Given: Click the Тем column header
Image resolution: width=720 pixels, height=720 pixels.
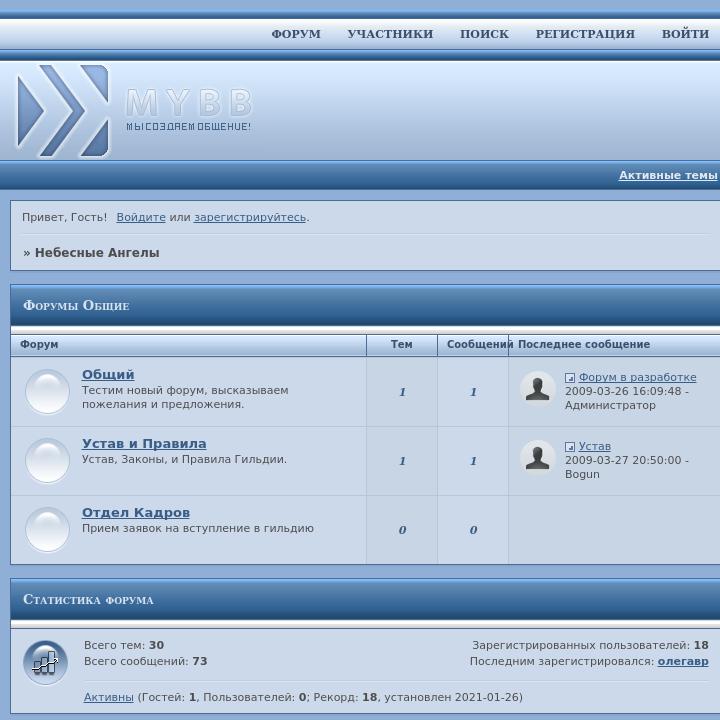Looking at the screenshot, I should coord(402,344).
